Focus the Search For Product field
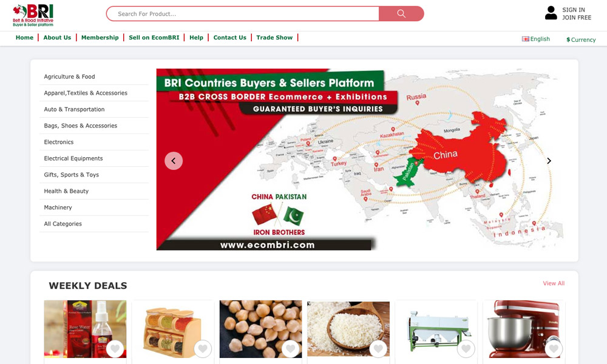The height and width of the screenshot is (364, 607). 243,13
